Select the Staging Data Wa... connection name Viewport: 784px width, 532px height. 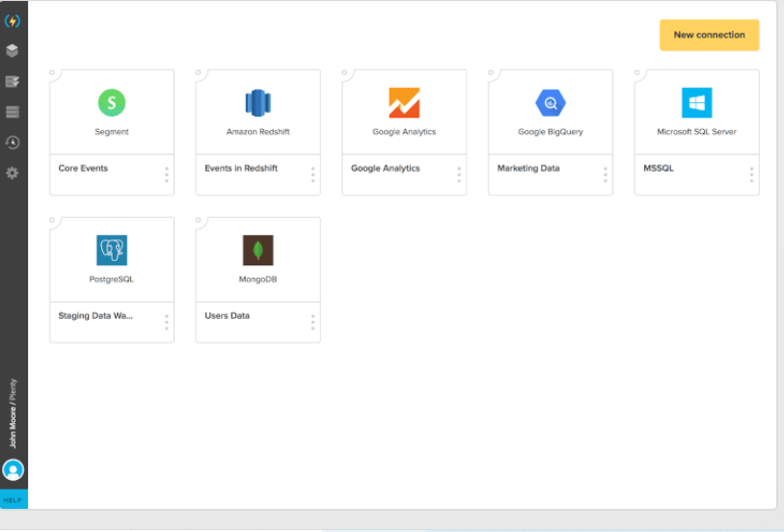pos(95,316)
